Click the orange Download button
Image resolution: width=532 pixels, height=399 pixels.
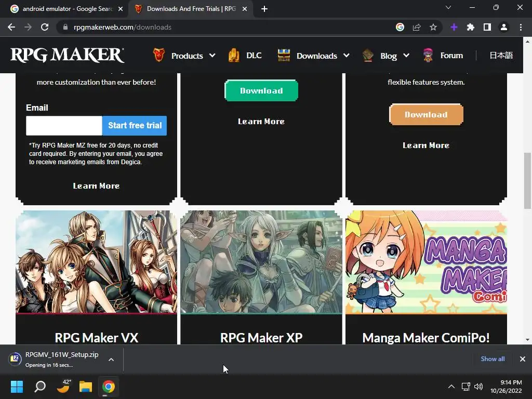pos(426,115)
